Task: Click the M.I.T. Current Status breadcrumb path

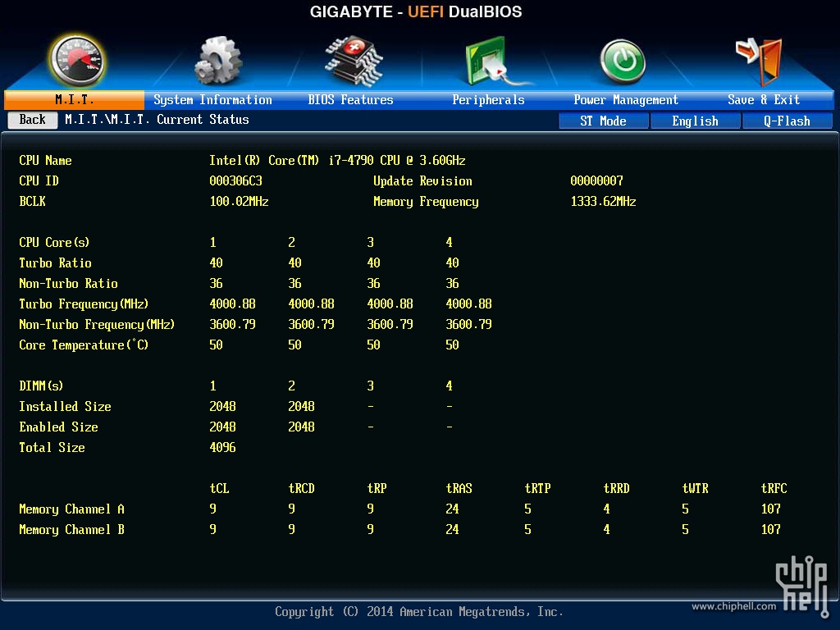Action: pyautogui.click(x=157, y=120)
